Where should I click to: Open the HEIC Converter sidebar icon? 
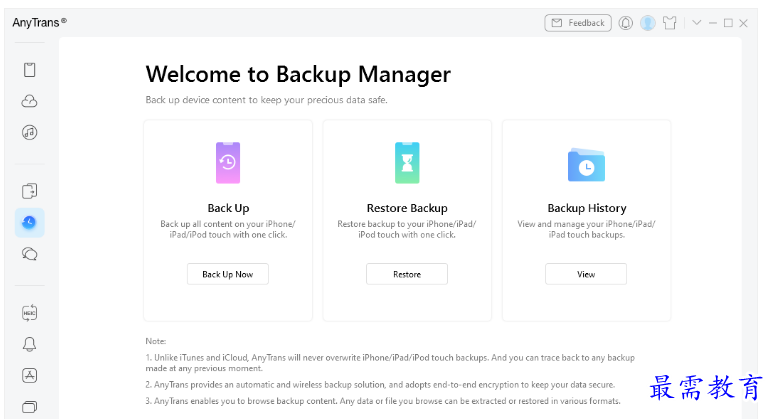tap(30, 313)
